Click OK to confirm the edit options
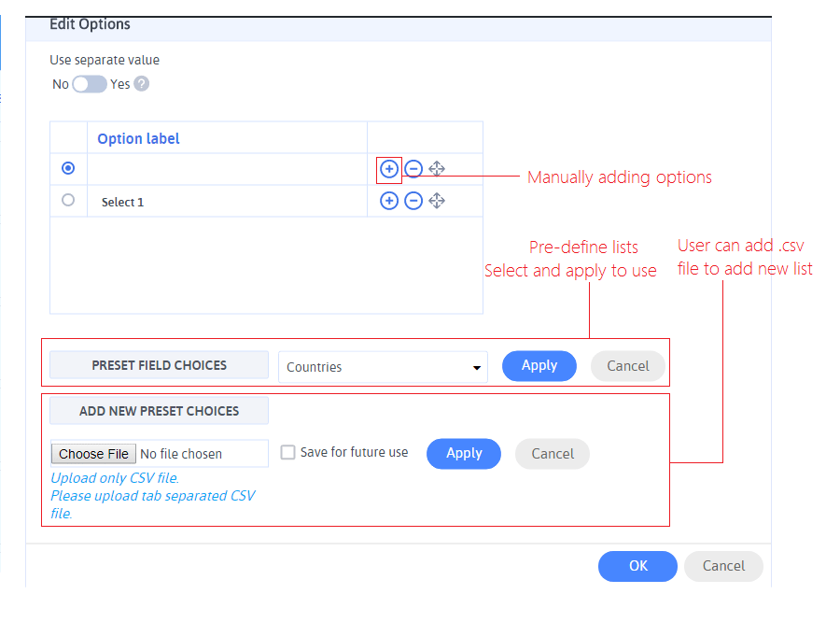Image resolution: width=840 pixels, height=622 pixels. tap(637, 566)
